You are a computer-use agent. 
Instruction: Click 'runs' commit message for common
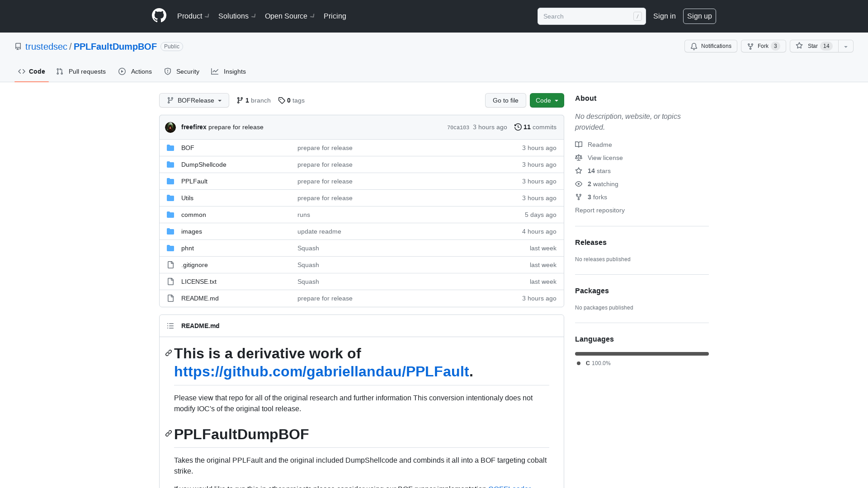[304, 215]
